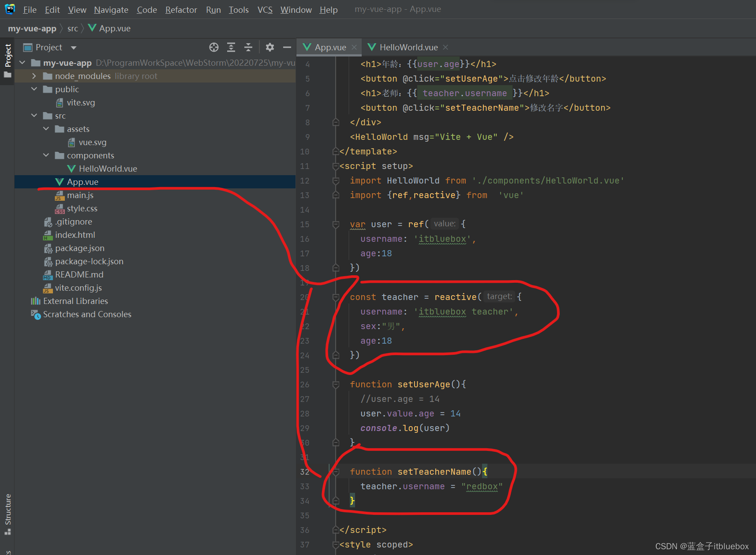Screen dimensions: 756x555
Task: Collapse the my-vue-app root project node
Action: pos(22,63)
